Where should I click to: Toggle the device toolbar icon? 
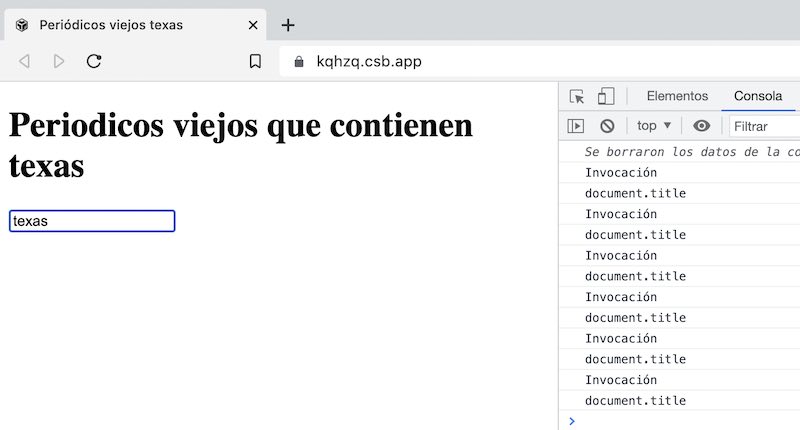[x=606, y=96]
